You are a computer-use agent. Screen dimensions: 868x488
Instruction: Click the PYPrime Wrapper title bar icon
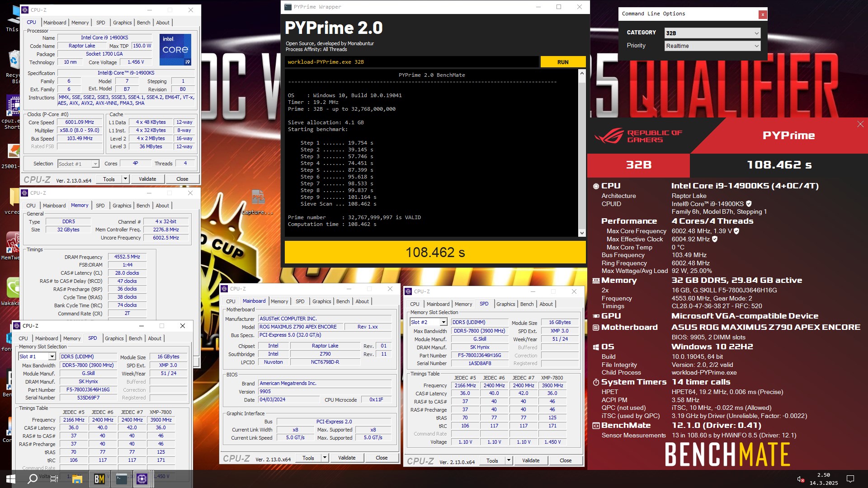[x=288, y=7]
